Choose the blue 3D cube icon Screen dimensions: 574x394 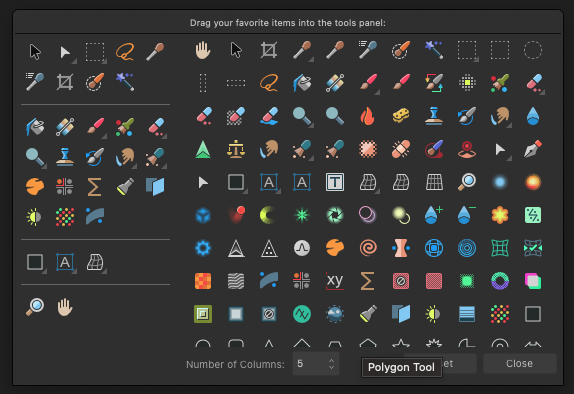point(203,215)
